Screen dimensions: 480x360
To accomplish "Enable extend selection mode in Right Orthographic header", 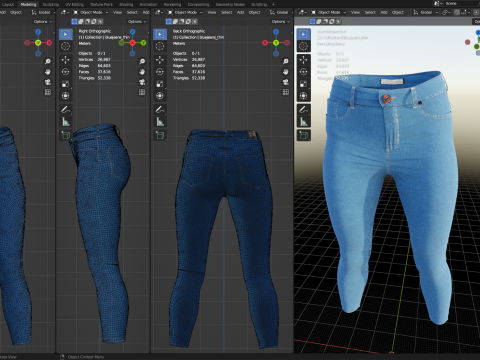I will 81,21.
